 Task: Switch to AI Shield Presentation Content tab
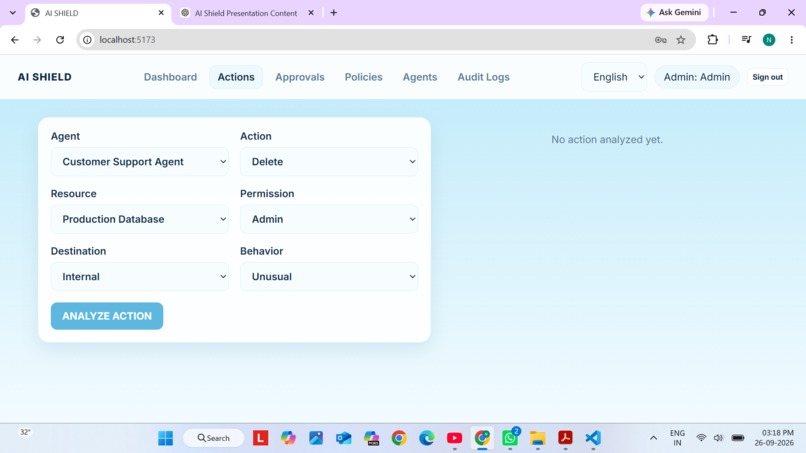coord(246,13)
